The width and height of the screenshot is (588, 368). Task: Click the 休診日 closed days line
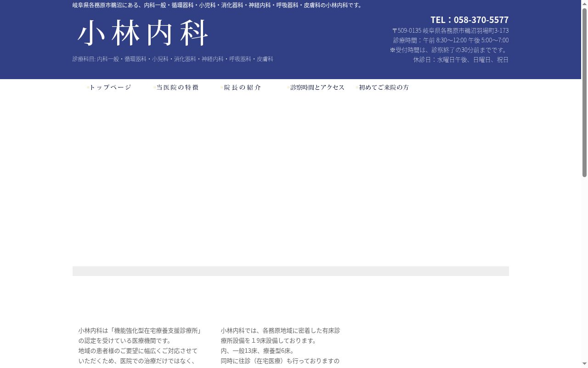click(x=461, y=59)
